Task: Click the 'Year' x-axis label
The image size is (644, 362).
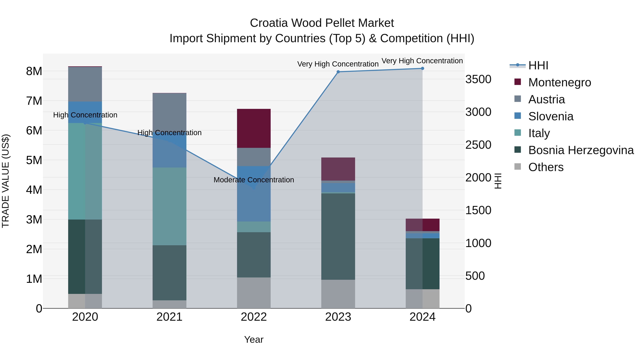Action: [x=254, y=339]
